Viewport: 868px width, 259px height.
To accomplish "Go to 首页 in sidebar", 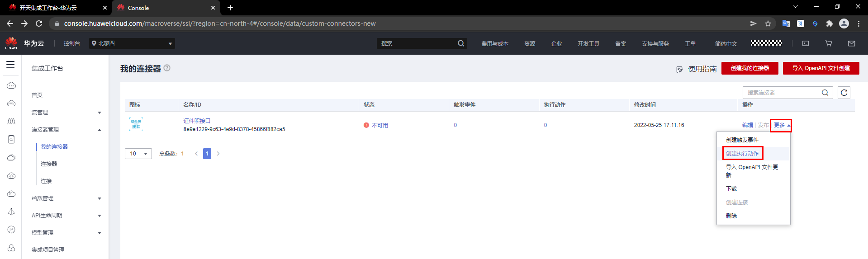I will 37,95.
